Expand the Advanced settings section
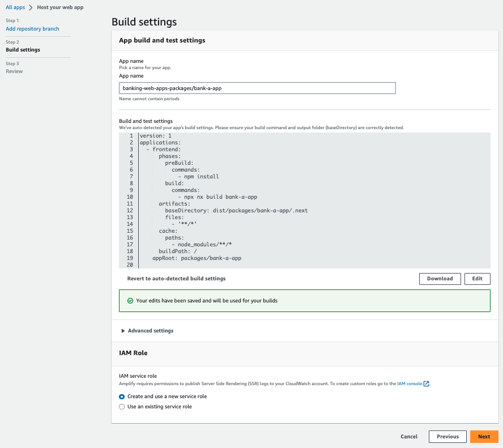This screenshot has height=448, width=503. (x=150, y=330)
